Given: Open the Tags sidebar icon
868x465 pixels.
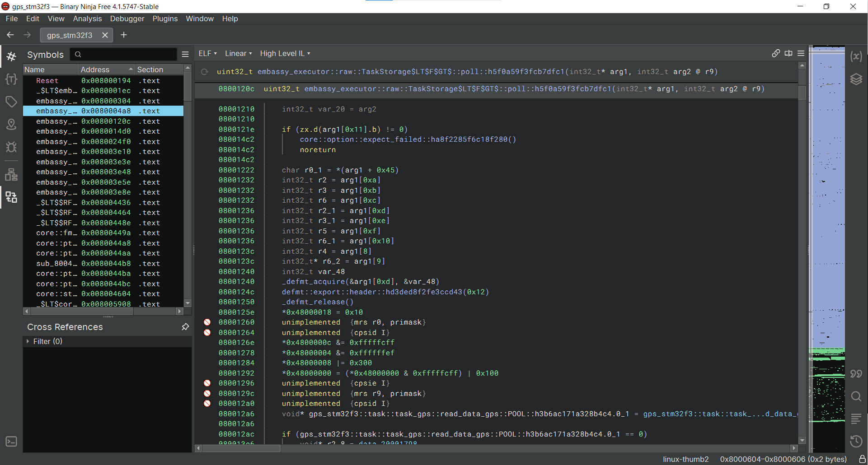Looking at the screenshot, I should (x=11, y=102).
